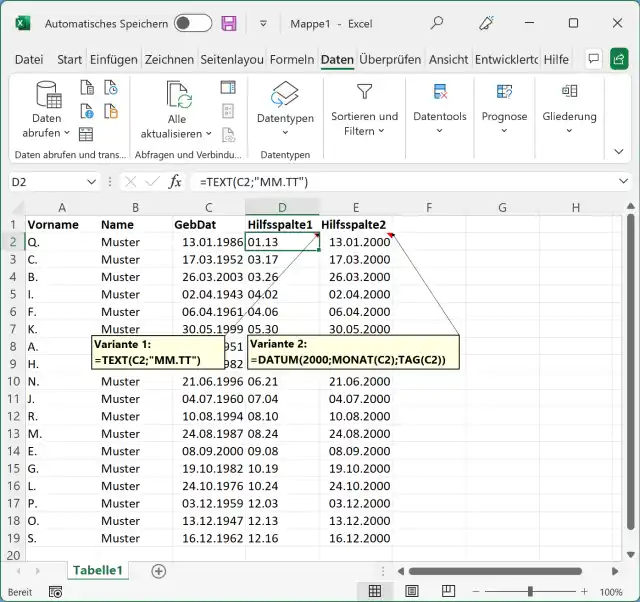Click the Save disk icon in title bar
This screenshot has width=640, height=602.
[229, 23]
